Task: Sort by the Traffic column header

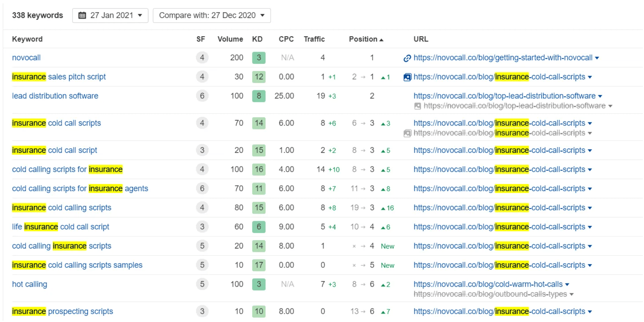Action: click(314, 39)
